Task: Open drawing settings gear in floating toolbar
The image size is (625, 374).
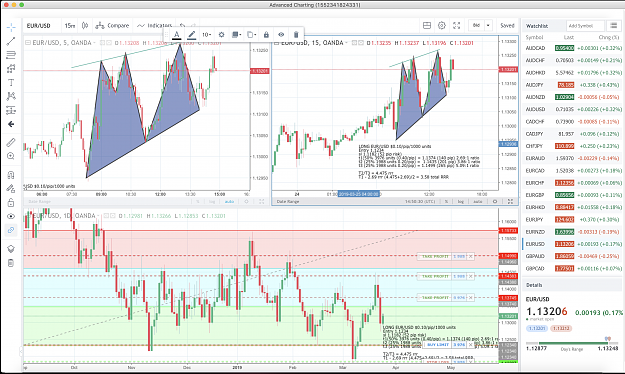Action: (222, 35)
